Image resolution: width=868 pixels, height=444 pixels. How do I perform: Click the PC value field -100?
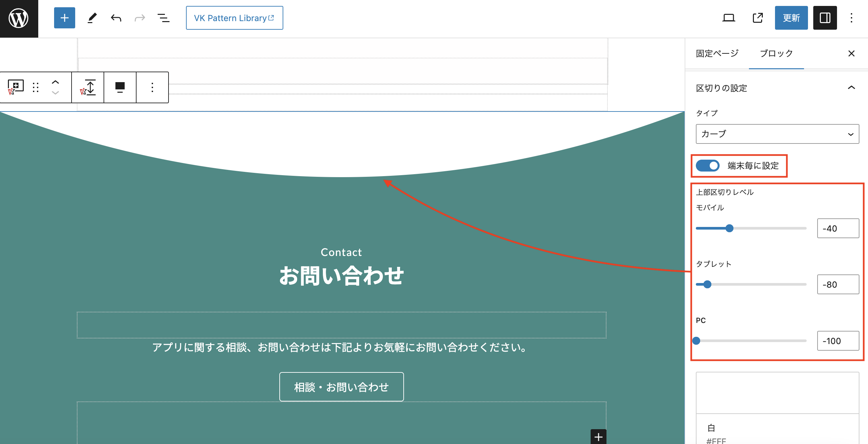(838, 340)
